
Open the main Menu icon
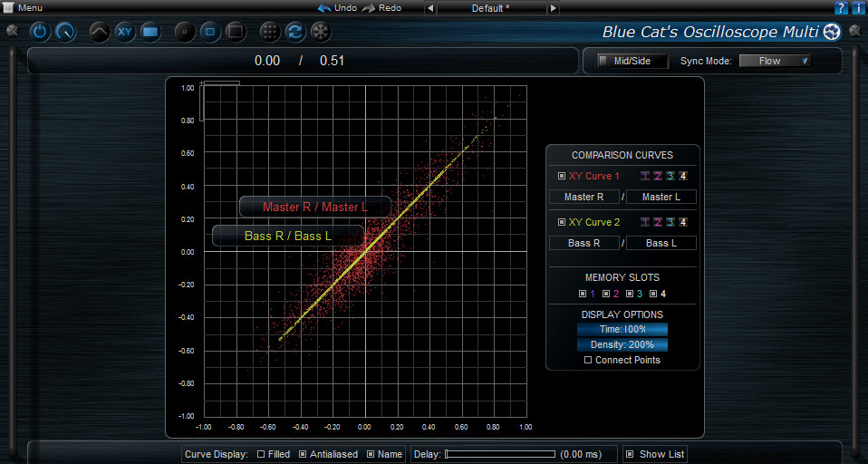click(x=8, y=8)
